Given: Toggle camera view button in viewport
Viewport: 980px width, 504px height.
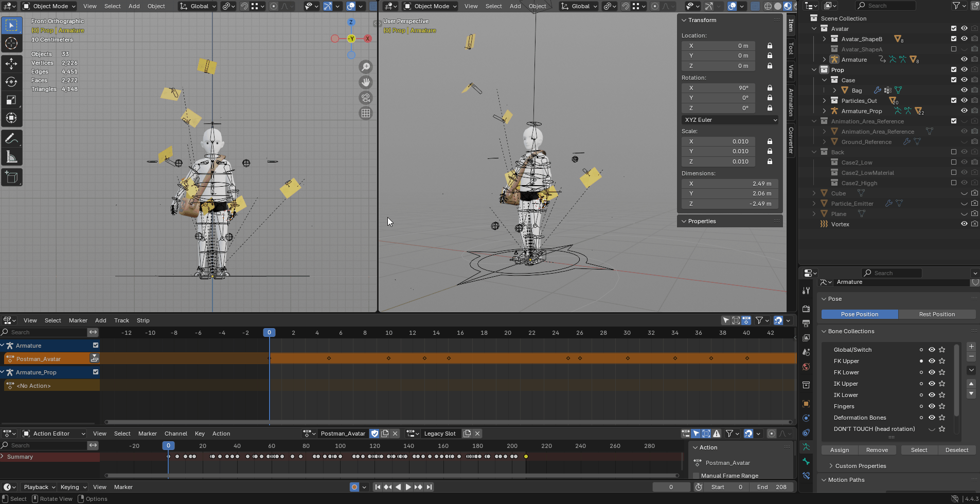Looking at the screenshot, I should (366, 98).
